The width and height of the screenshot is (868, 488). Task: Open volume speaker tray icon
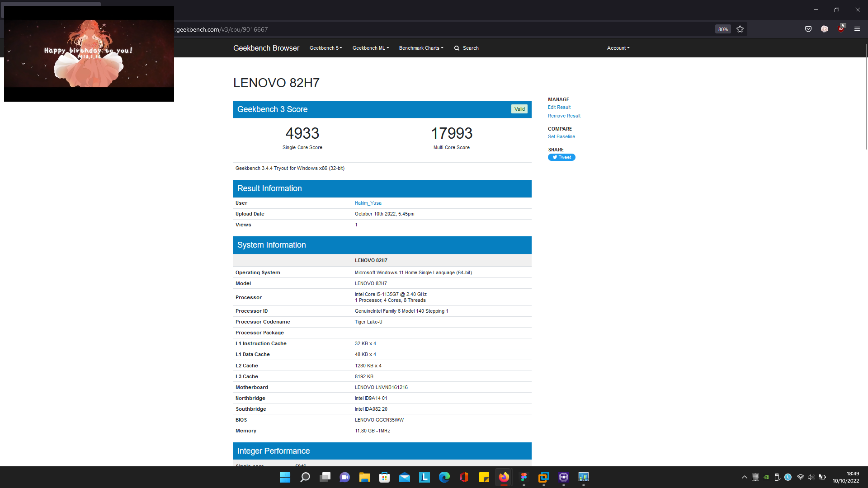[x=811, y=477]
